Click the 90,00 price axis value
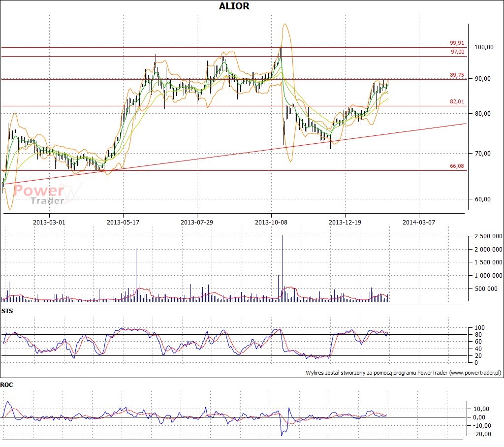Image resolution: width=504 pixels, height=447 pixels. (x=482, y=78)
